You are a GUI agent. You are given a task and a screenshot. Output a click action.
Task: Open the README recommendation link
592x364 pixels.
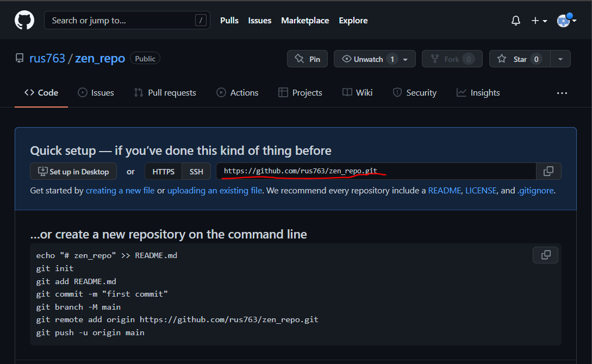(x=444, y=191)
